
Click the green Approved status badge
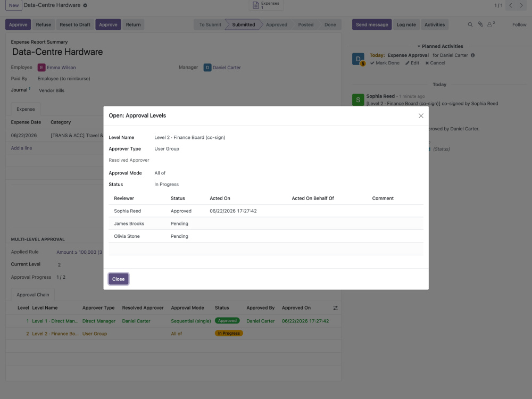[x=227, y=321]
